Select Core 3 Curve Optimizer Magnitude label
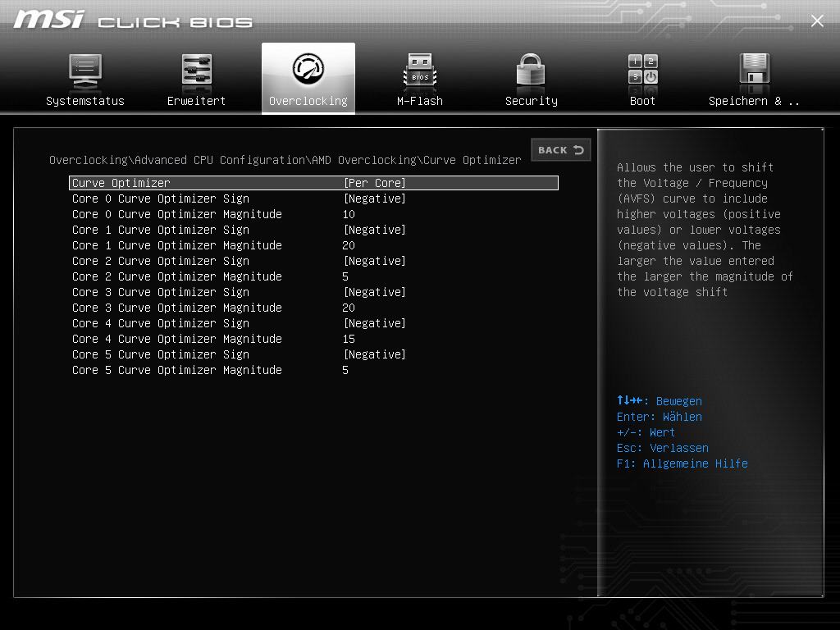This screenshot has width=840, height=630. tap(177, 308)
